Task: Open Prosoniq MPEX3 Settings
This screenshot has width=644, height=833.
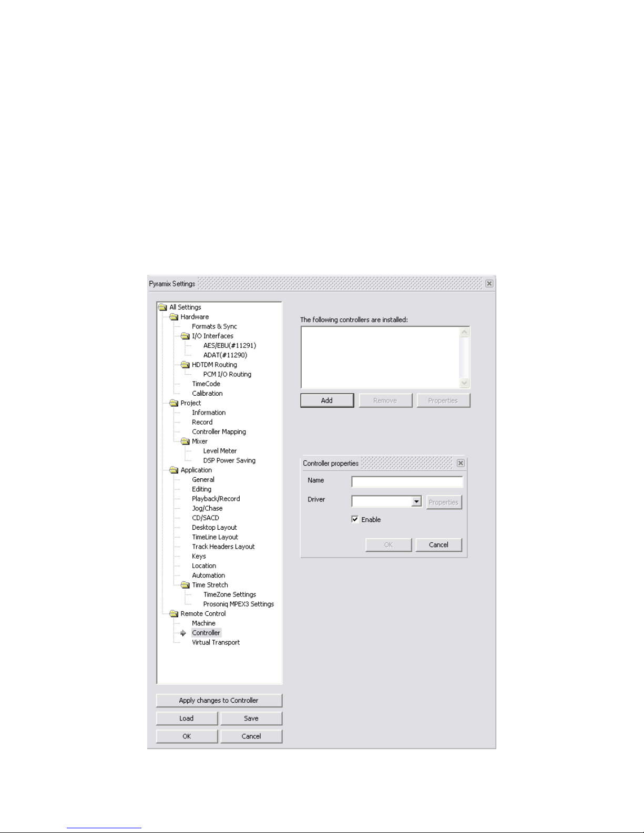Action: 239,604
